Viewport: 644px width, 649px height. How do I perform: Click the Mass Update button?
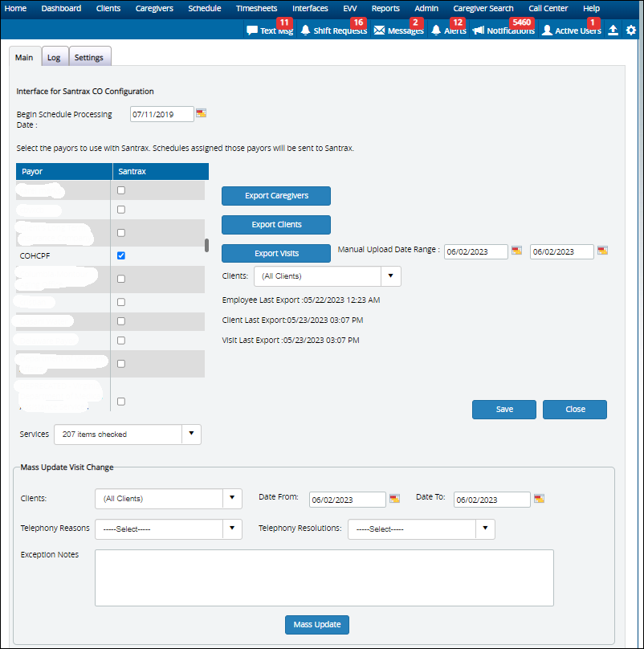(317, 625)
